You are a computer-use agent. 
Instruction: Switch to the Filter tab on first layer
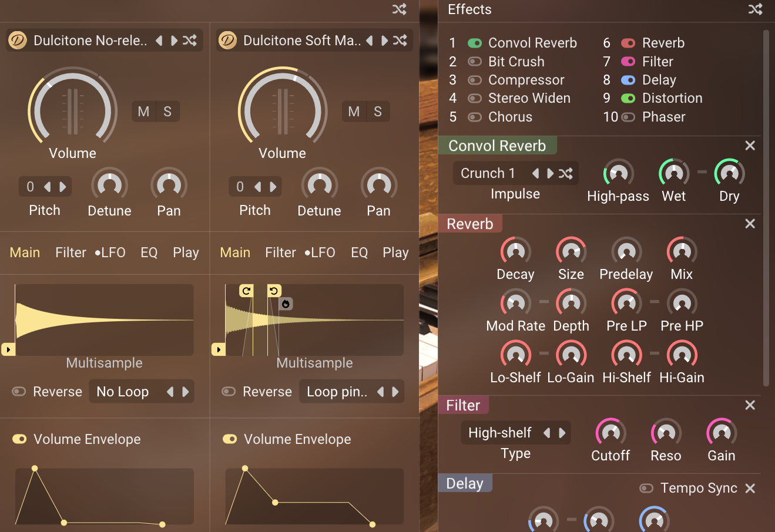pyautogui.click(x=71, y=252)
